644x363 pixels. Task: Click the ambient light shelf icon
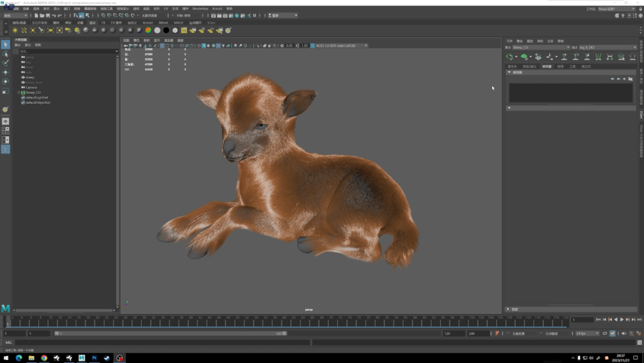15,30
